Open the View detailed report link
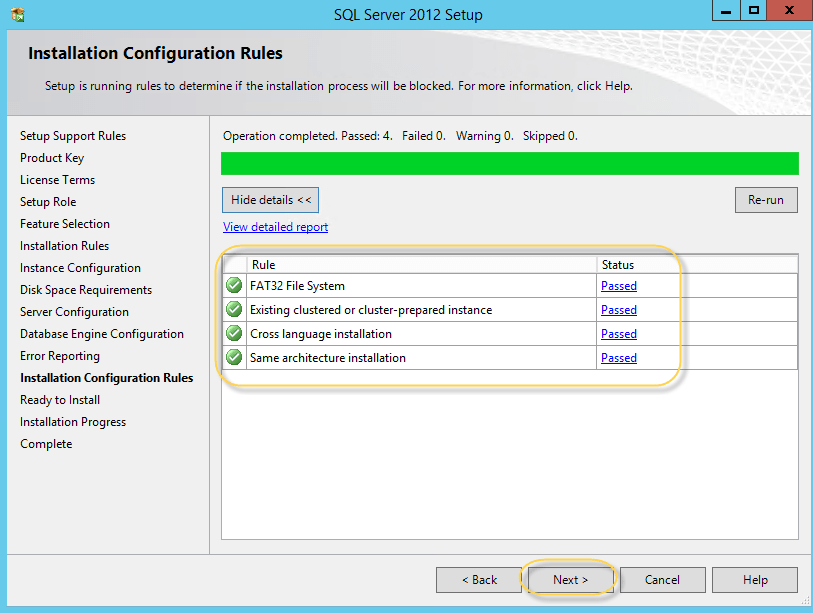Screen dimensions: 813x613 click(275, 227)
